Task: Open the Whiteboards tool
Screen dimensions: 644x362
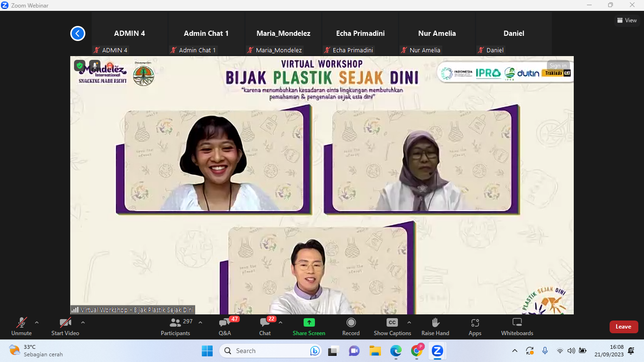Action: [x=517, y=327]
